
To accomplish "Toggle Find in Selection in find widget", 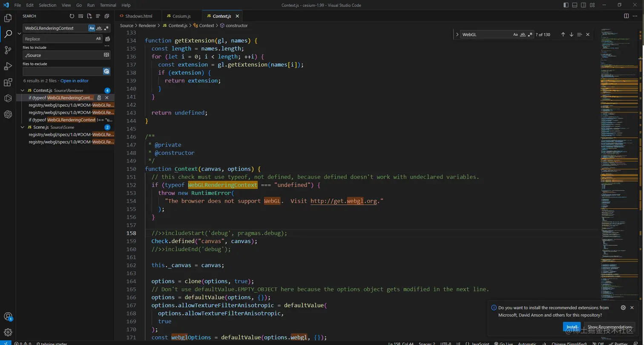I will tap(579, 34).
